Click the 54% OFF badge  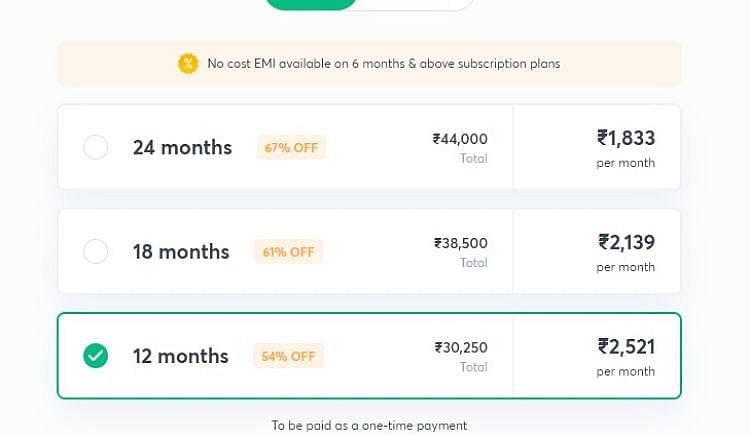(x=288, y=356)
